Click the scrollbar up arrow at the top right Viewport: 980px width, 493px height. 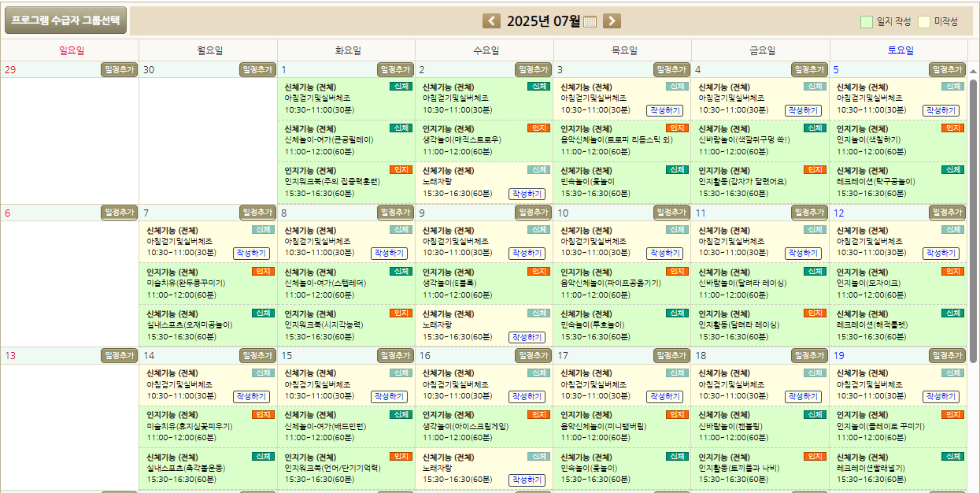tap(973, 72)
